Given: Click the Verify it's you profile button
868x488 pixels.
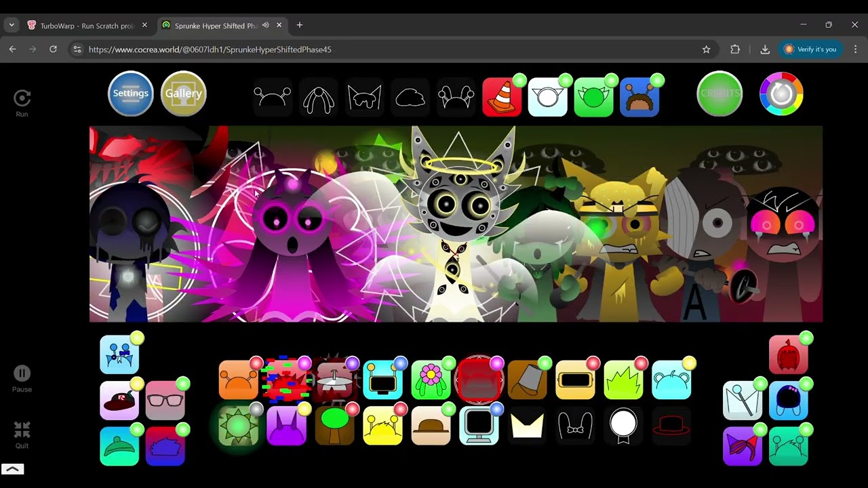Looking at the screenshot, I should (810, 49).
